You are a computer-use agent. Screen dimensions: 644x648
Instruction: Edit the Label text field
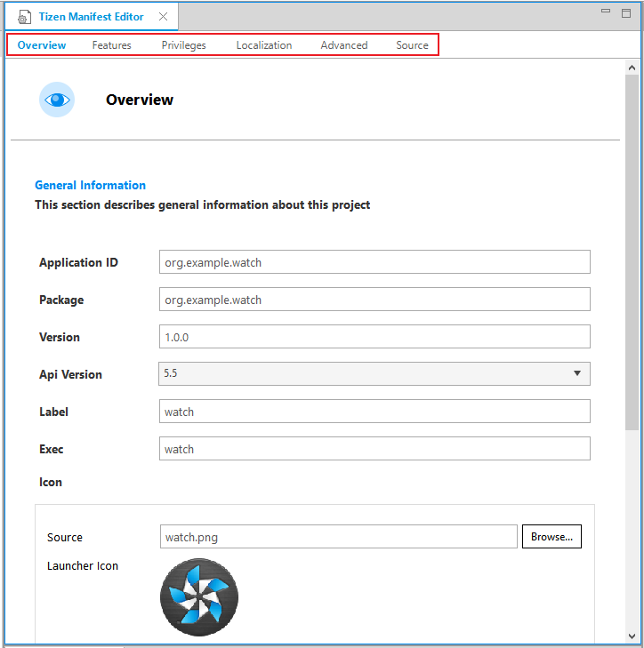coord(374,412)
